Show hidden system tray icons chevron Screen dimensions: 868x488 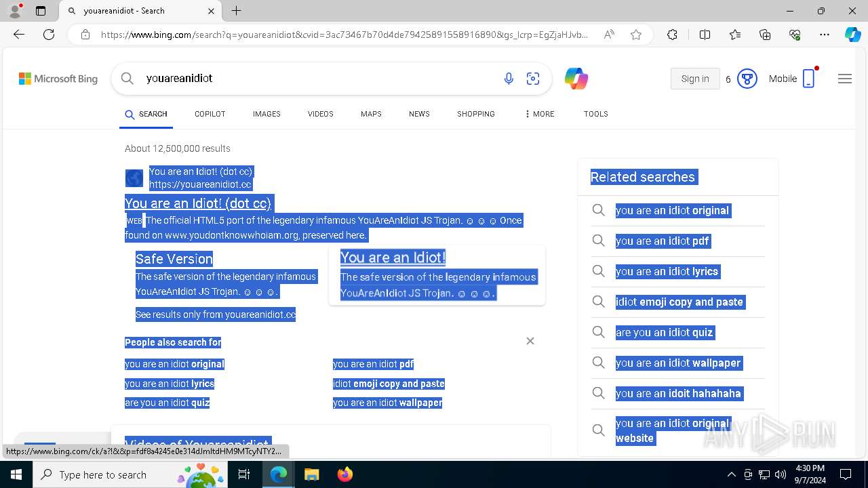731,474
